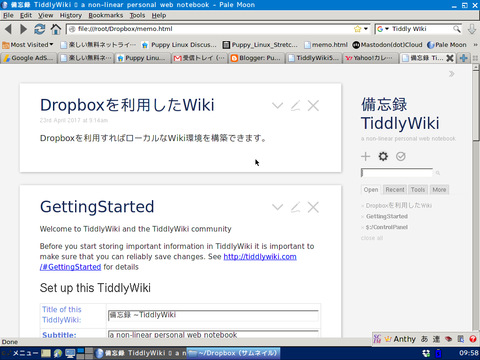
Task: Click the taskbar clock showing 09:58
Action: click(469, 353)
